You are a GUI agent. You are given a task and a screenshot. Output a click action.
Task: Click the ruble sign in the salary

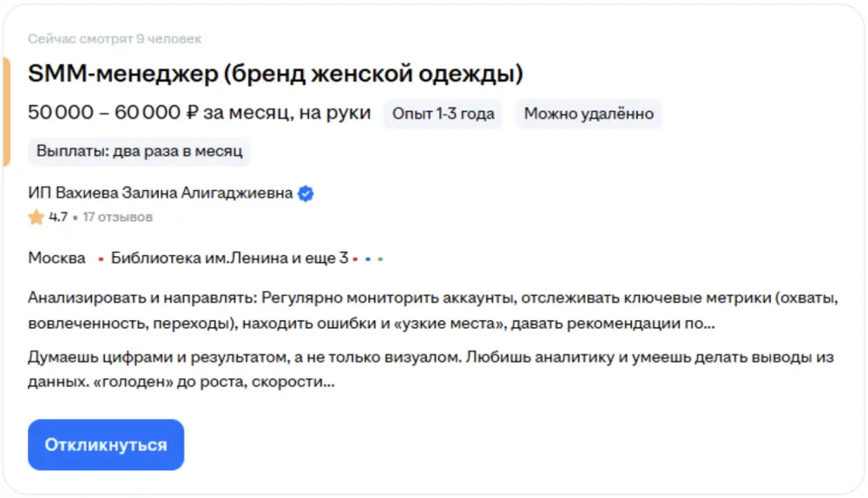(x=194, y=113)
